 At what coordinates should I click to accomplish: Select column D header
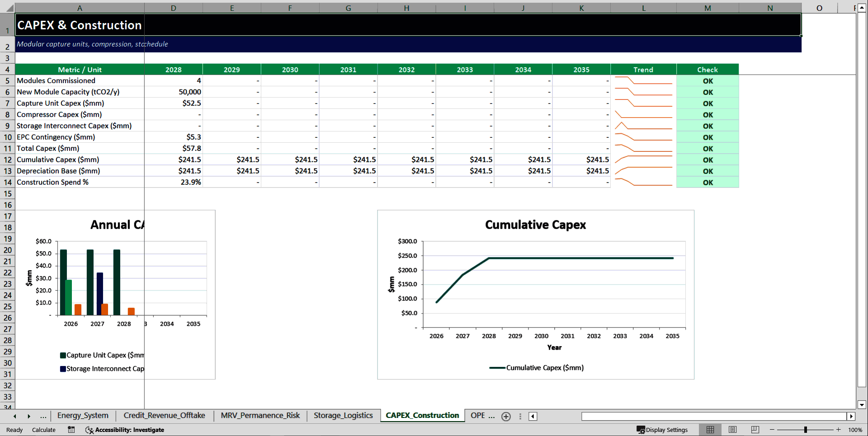click(x=174, y=8)
